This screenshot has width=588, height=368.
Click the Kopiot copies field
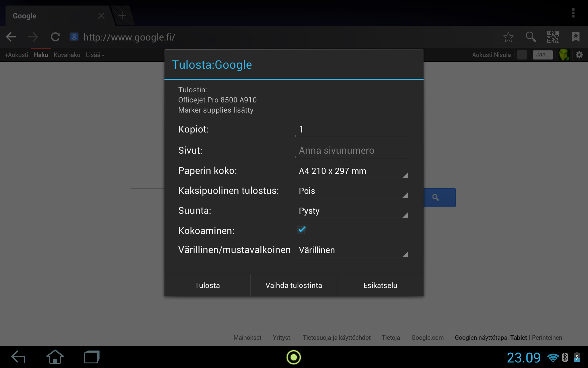(x=352, y=129)
